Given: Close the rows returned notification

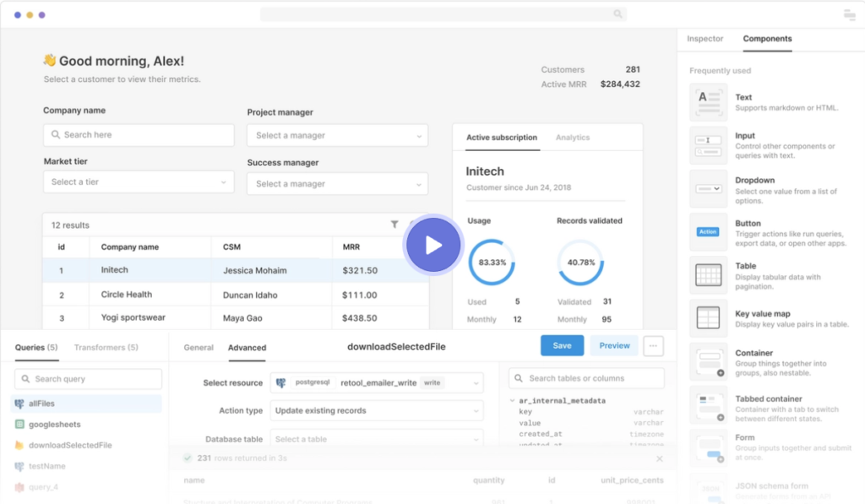Looking at the screenshot, I should point(659,458).
